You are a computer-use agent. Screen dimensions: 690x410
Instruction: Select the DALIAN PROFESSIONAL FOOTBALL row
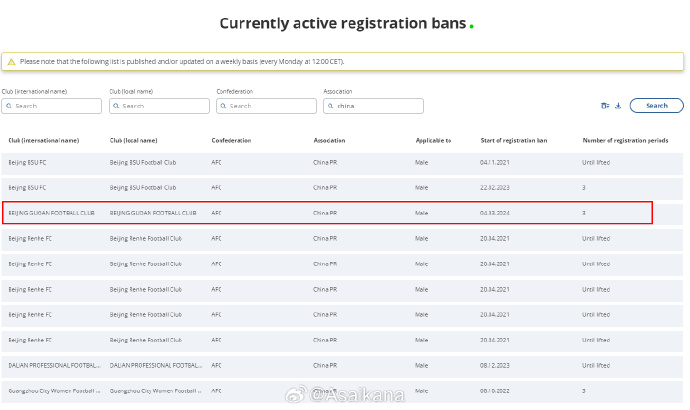coord(328,365)
